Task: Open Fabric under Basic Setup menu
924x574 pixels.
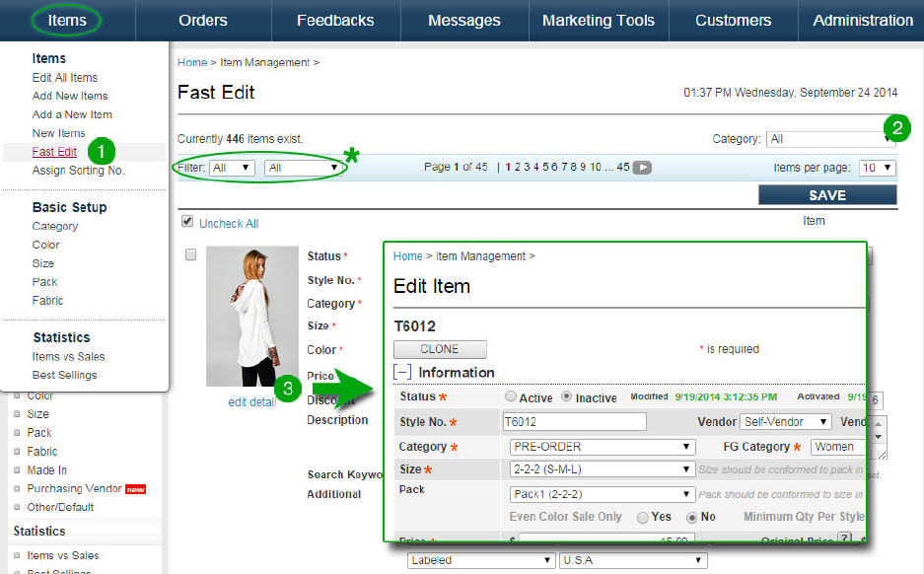Action: point(47,301)
